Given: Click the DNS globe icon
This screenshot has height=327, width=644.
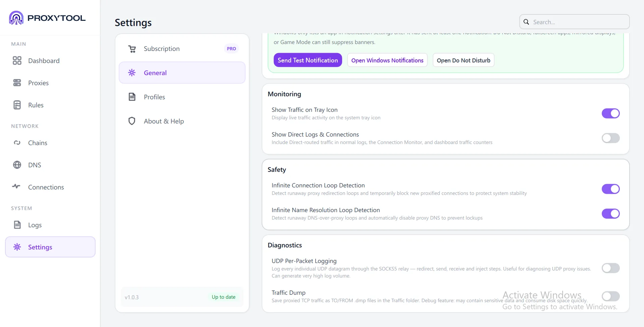Looking at the screenshot, I should 17,165.
